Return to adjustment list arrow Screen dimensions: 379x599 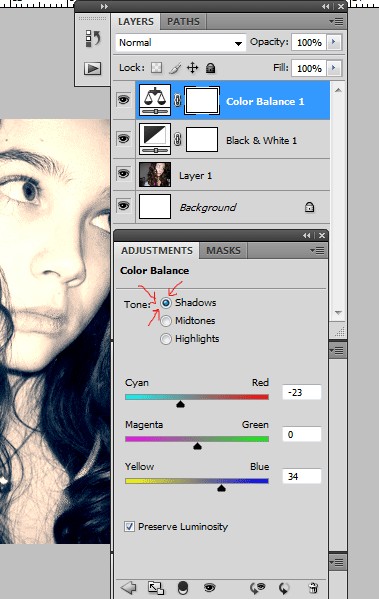click(x=128, y=588)
